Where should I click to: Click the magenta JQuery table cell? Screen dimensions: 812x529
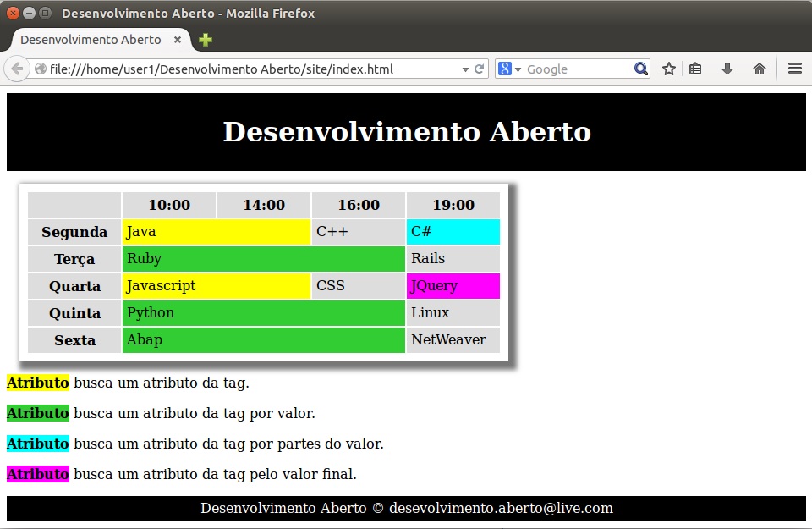(453, 286)
